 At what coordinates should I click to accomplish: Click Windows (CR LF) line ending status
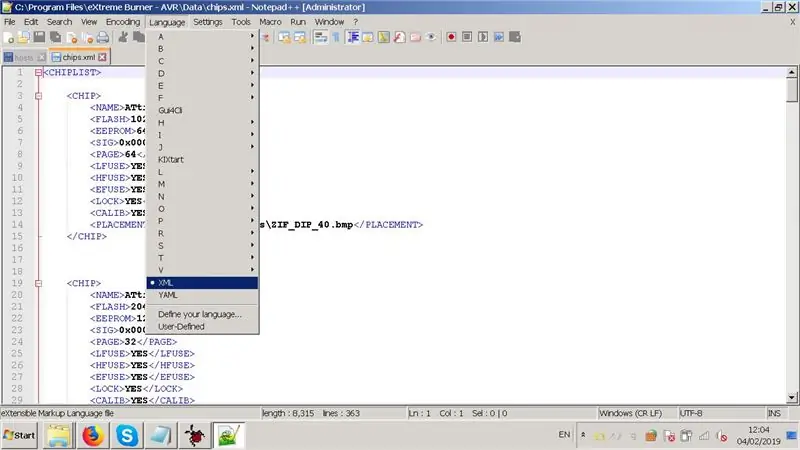point(636,413)
